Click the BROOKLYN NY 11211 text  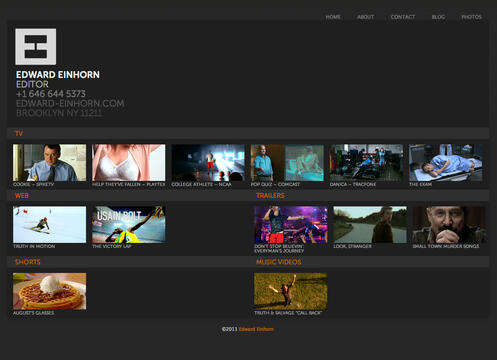pyautogui.click(x=59, y=113)
